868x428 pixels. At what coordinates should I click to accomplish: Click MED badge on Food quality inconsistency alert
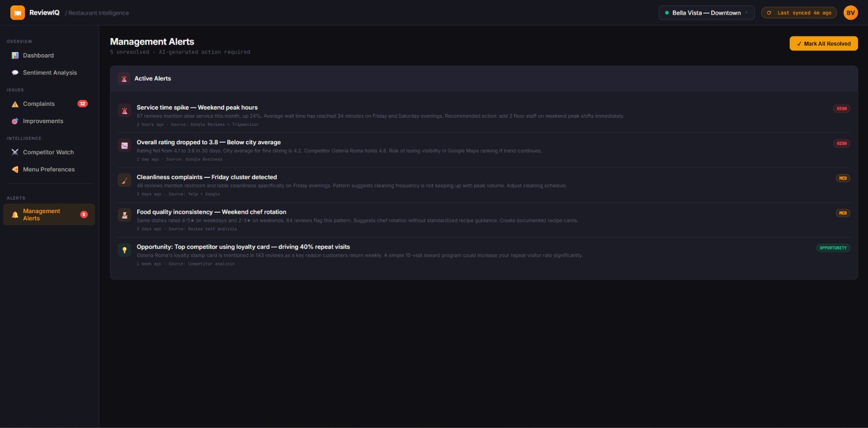click(843, 213)
